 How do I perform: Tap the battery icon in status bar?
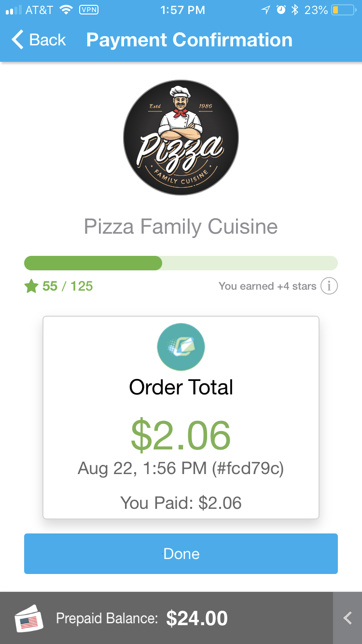click(x=343, y=10)
